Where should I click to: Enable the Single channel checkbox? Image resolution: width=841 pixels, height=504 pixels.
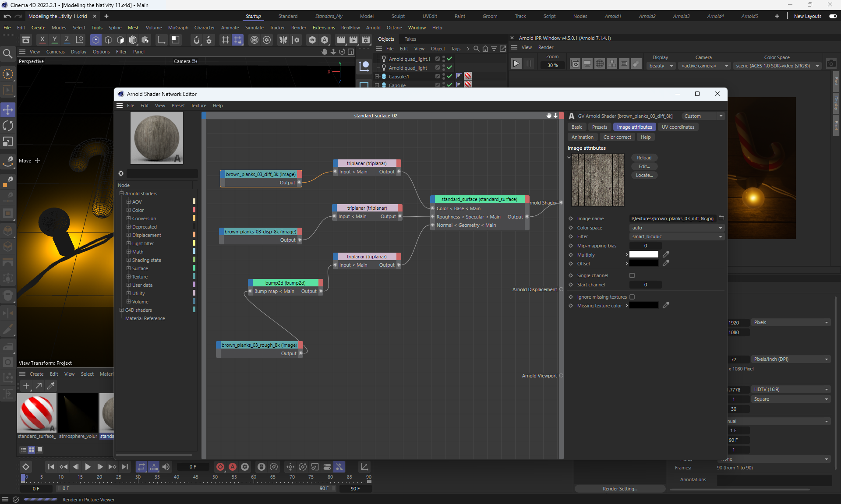(x=632, y=275)
